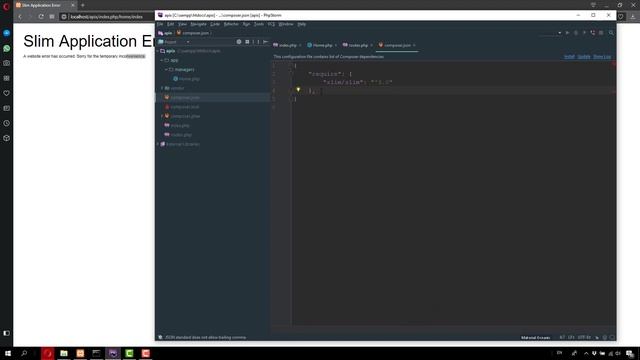Open the Refactor menu in PhpStorm
Viewport: 640px width, 360px height.
click(x=231, y=24)
